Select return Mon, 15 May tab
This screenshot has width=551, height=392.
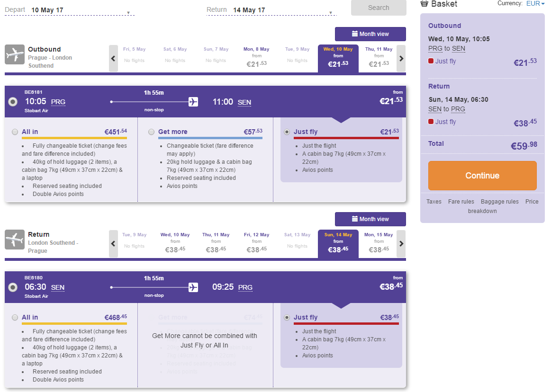379,243
